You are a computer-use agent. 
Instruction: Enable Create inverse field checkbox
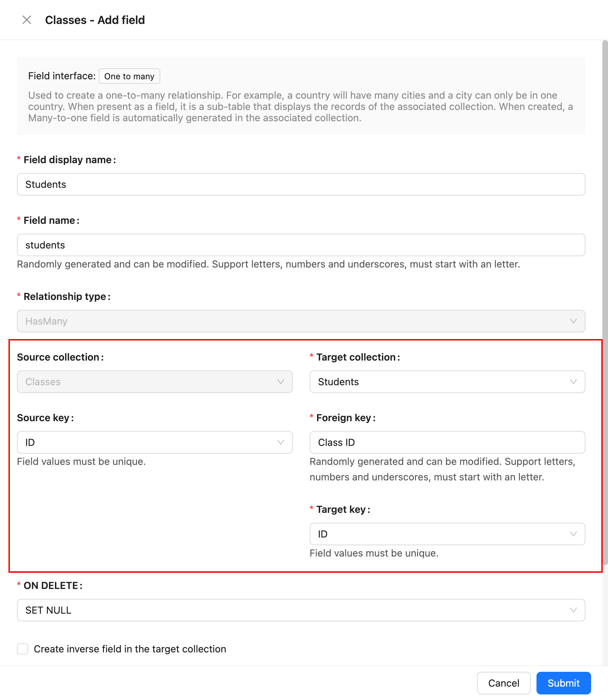pyautogui.click(x=23, y=649)
